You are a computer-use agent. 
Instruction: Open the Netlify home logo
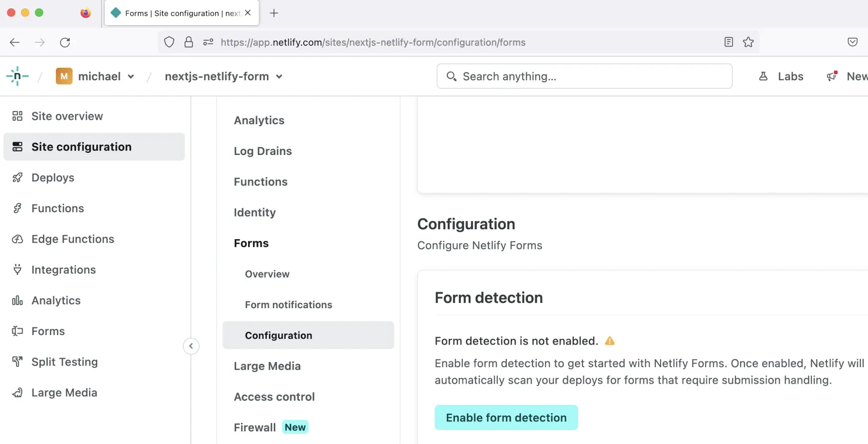coord(18,76)
